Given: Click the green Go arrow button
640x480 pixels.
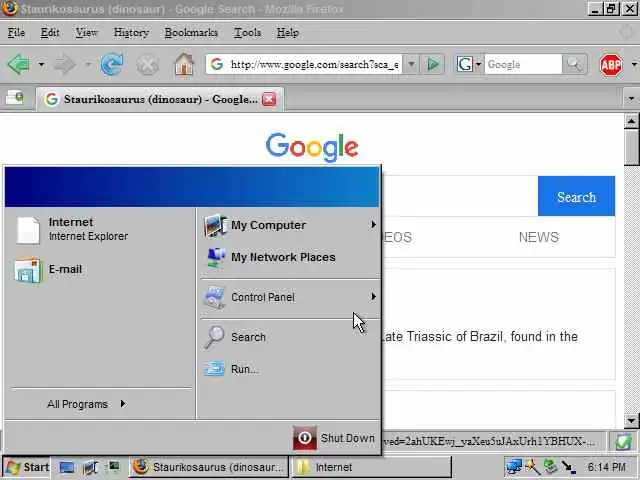Looking at the screenshot, I should [433, 64].
